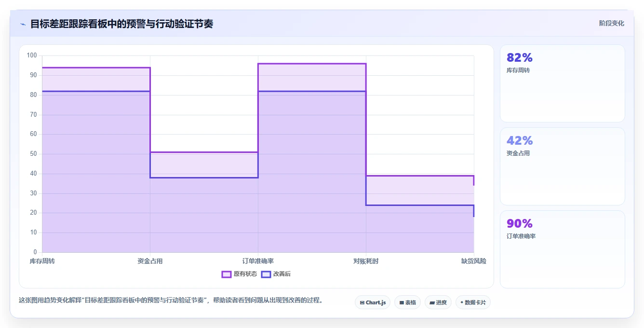Open the 82% 库存周转 card

[562, 83]
